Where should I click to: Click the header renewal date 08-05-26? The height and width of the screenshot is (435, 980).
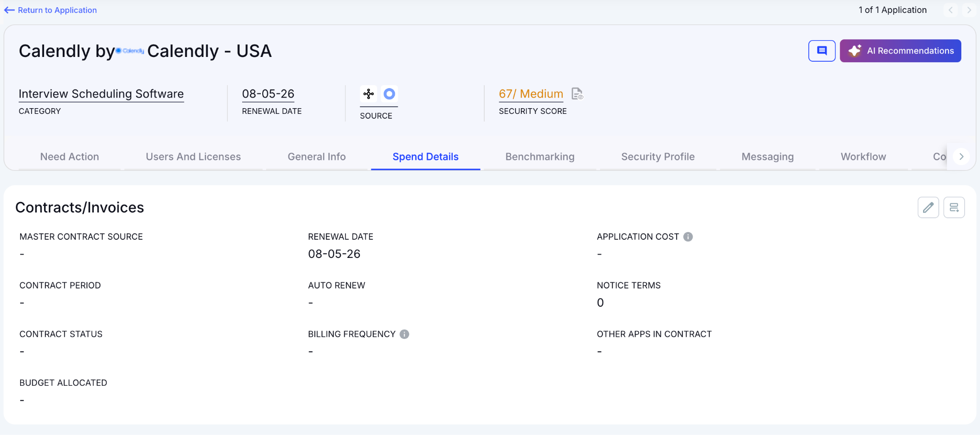268,94
